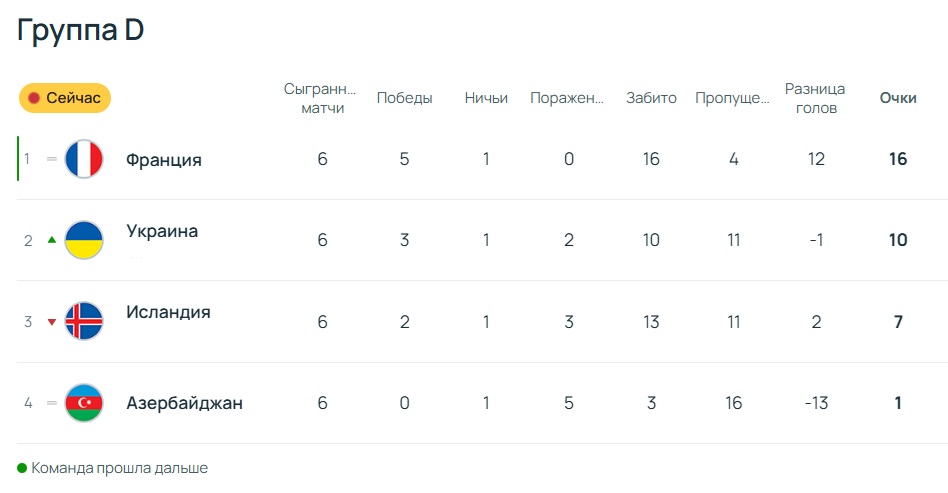Click the Забито column header
The width and height of the screenshot is (948, 493).
coord(651,98)
